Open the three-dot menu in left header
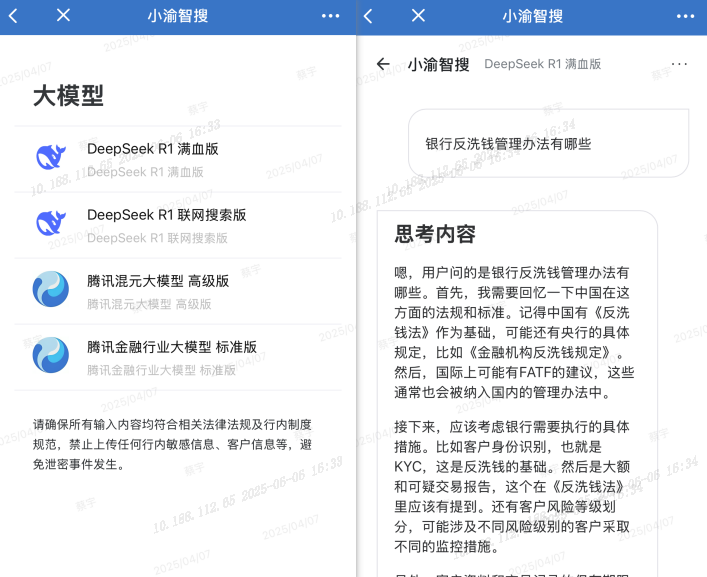The width and height of the screenshot is (707, 577). pyautogui.click(x=331, y=16)
